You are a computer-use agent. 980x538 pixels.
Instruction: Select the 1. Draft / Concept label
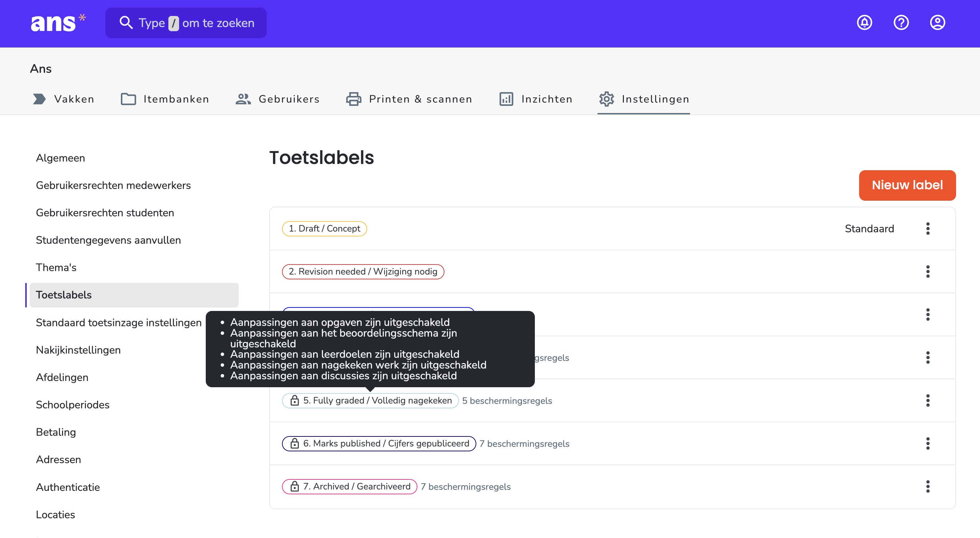pyautogui.click(x=325, y=228)
